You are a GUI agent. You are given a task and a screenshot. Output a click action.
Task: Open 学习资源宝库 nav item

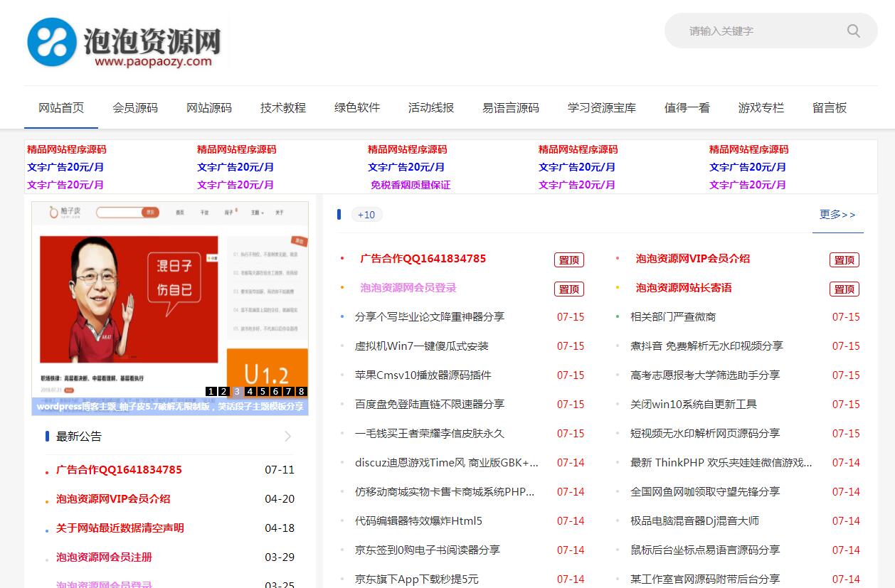(602, 108)
